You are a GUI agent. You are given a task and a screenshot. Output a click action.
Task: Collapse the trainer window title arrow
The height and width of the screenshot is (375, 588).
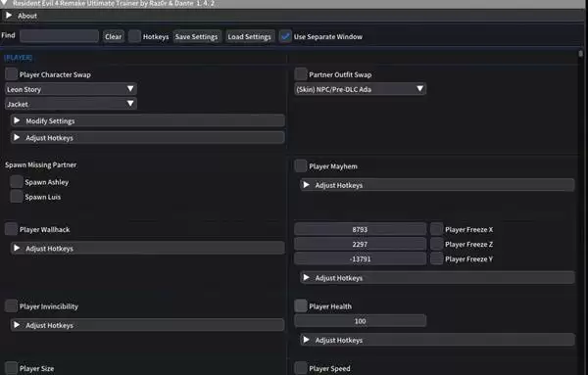[5, 3]
